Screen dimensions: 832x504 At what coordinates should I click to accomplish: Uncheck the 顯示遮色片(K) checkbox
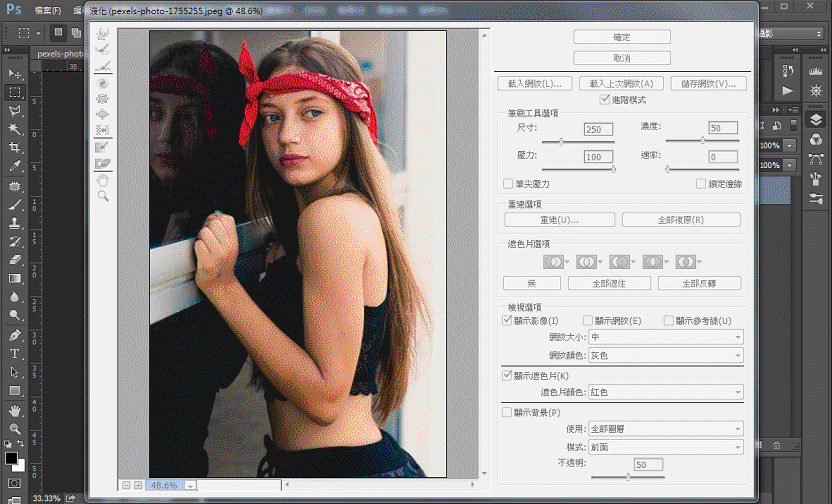(507, 375)
